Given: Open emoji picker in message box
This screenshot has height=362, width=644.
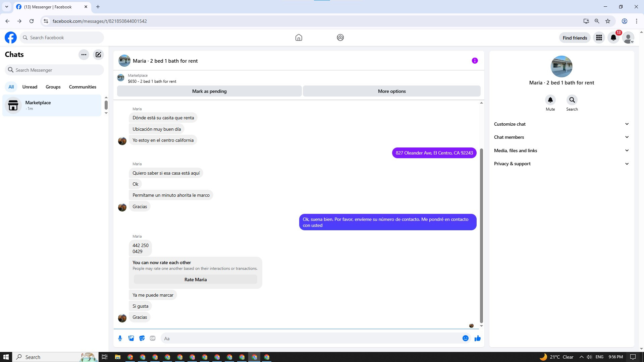Looking at the screenshot, I should click(x=465, y=338).
